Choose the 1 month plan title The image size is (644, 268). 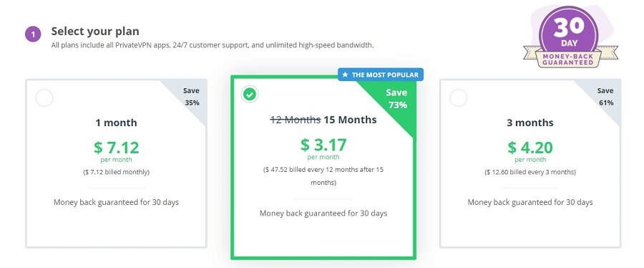click(x=116, y=123)
